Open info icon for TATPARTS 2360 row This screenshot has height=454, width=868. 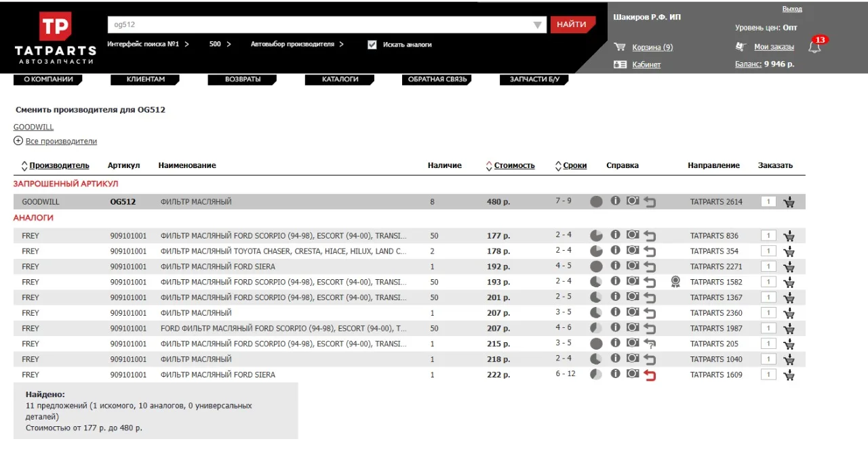point(615,312)
